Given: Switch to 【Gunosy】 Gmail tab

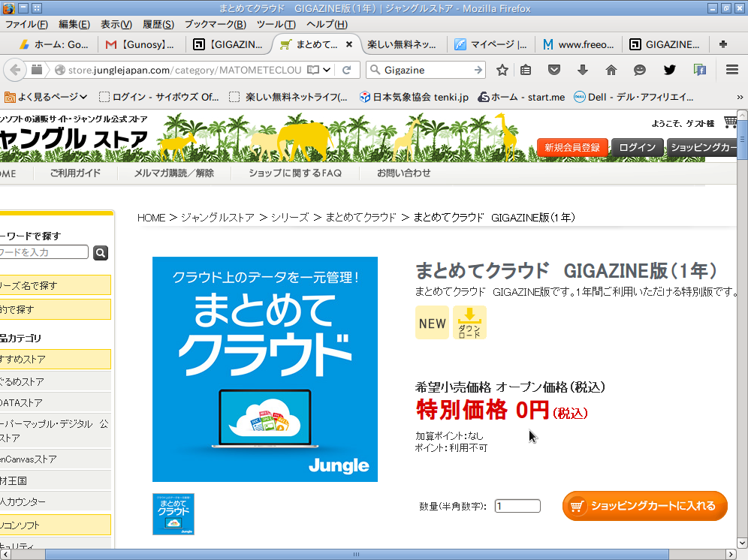Looking at the screenshot, I should pyautogui.click(x=139, y=44).
